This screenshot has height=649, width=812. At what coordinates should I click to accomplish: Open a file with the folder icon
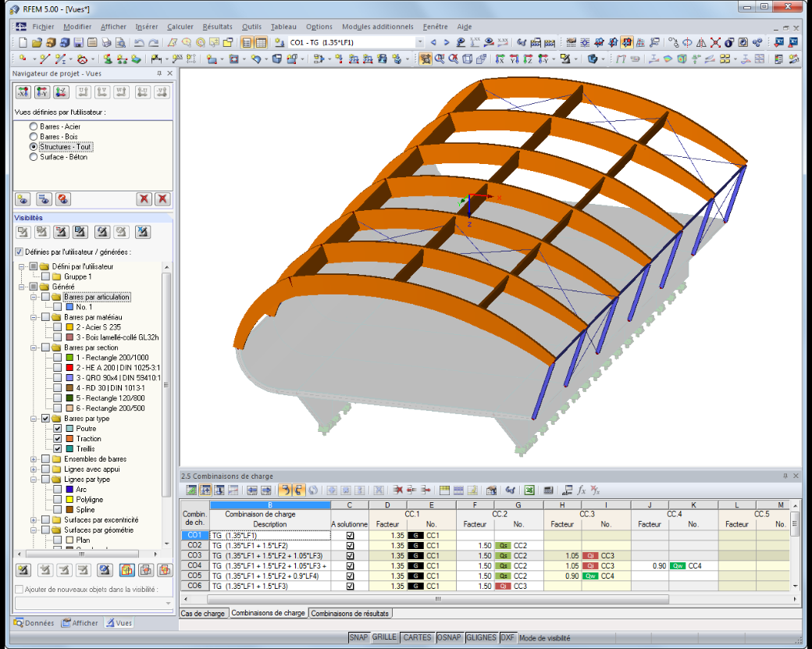(36, 42)
